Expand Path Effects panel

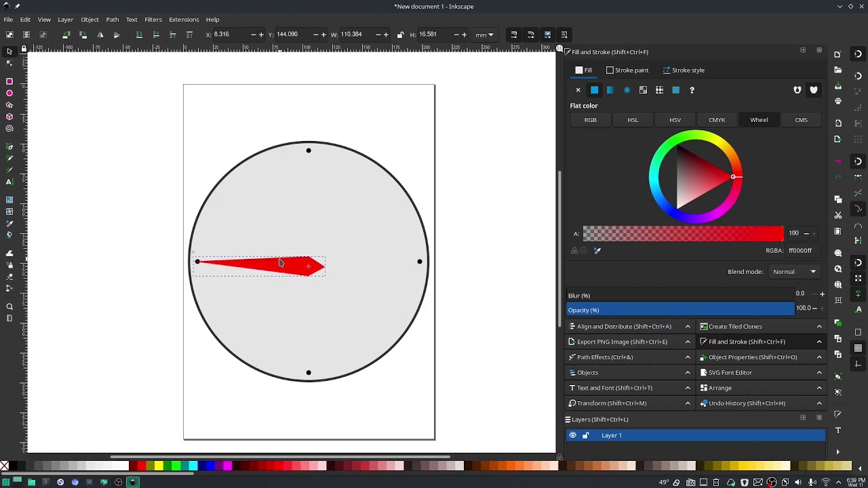click(x=629, y=357)
